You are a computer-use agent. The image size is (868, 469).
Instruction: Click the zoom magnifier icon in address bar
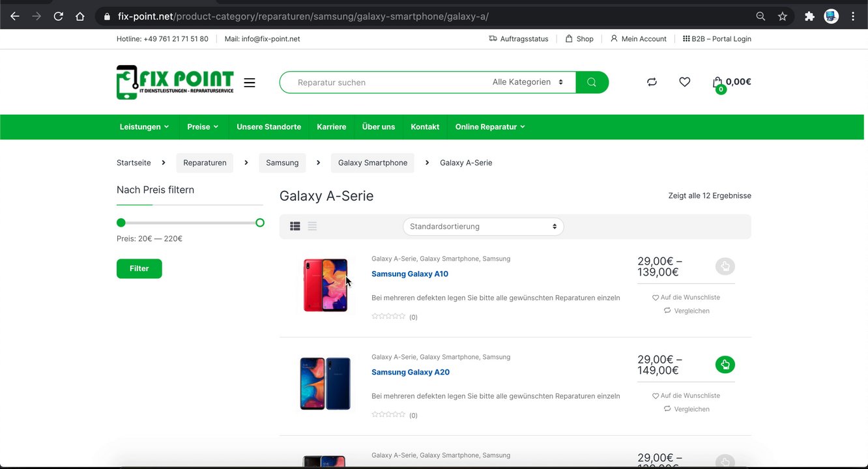click(760, 16)
